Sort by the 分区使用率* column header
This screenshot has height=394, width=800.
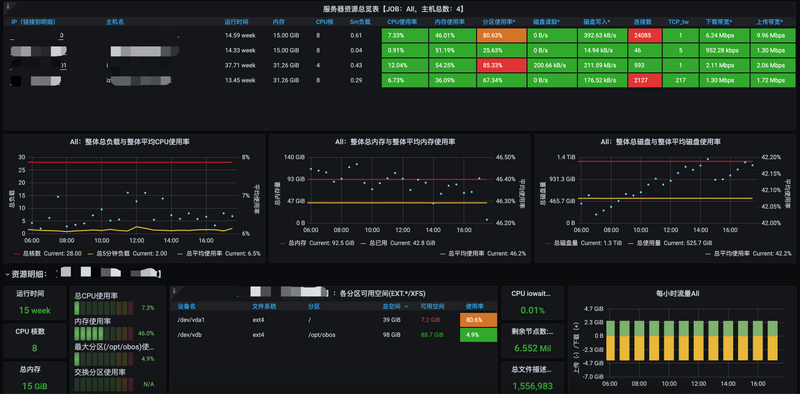[x=499, y=22]
